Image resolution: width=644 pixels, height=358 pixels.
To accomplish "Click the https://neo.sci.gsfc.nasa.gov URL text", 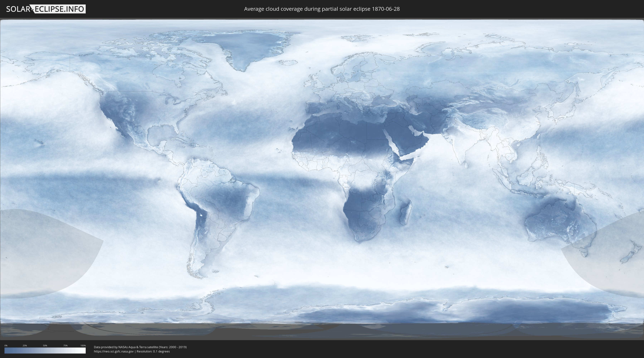I will (114, 352).
